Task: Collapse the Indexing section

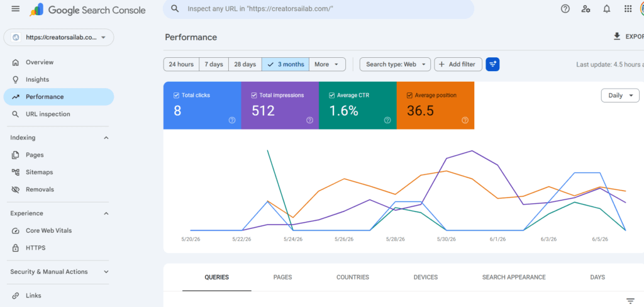Action: click(x=106, y=138)
